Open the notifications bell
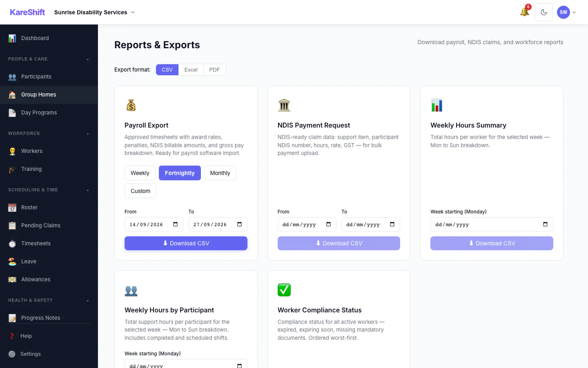Screen dimensions: 588x368 (525, 12)
